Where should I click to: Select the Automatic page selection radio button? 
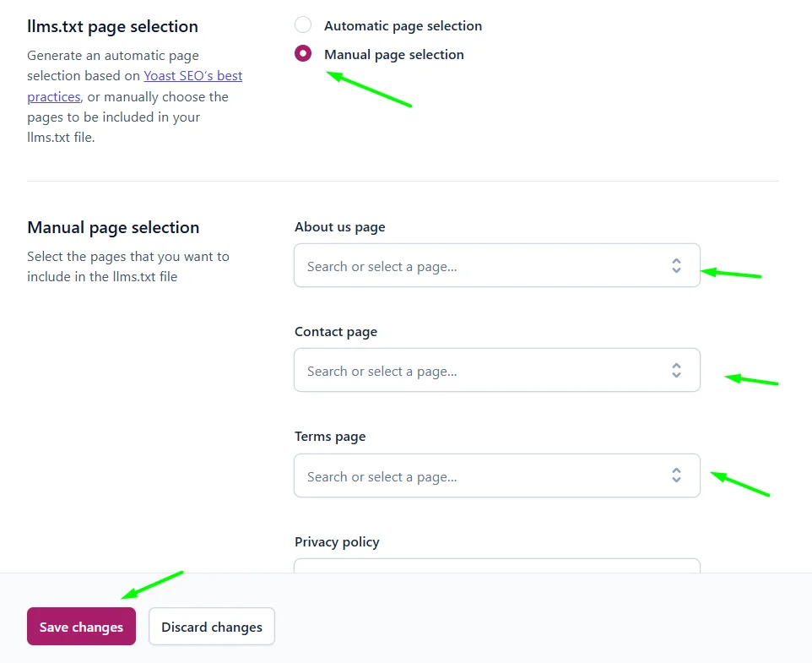click(302, 24)
